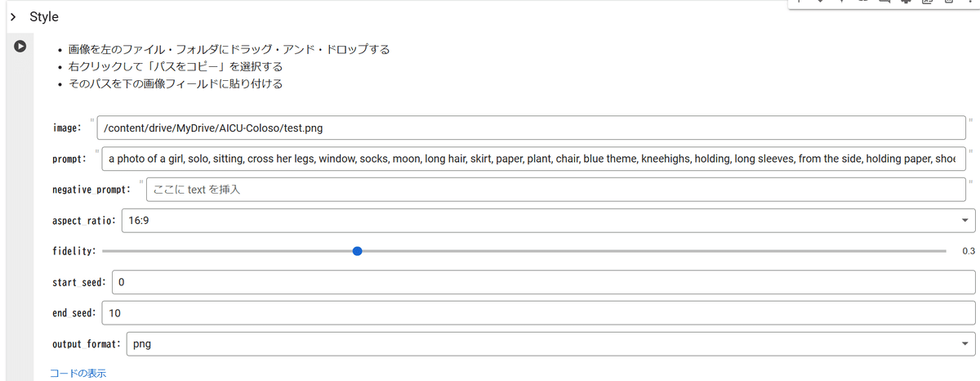Open the aspect ratio dropdown showing 16:9
The image size is (980, 381).
pyautogui.click(x=548, y=221)
